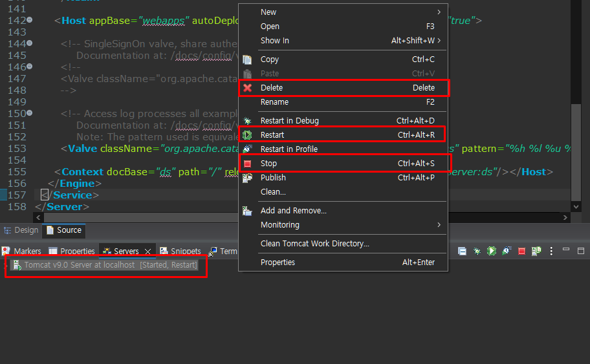Choose Stop from the context menu
The height and width of the screenshot is (364, 590).
[x=343, y=163]
